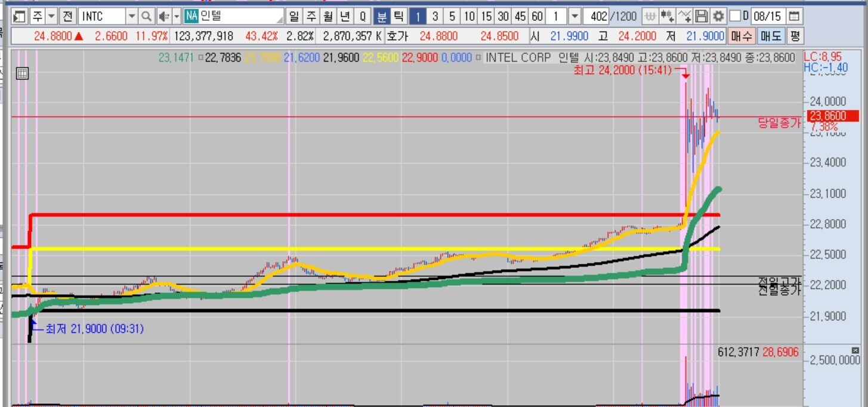Click the LC:8.95 label

pyautogui.click(x=821, y=57)
